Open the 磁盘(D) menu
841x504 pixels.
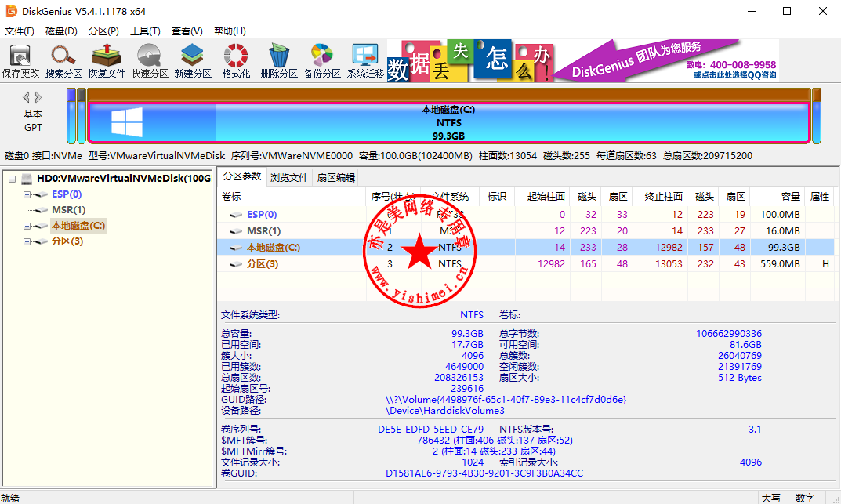click(x=61, y=31)
